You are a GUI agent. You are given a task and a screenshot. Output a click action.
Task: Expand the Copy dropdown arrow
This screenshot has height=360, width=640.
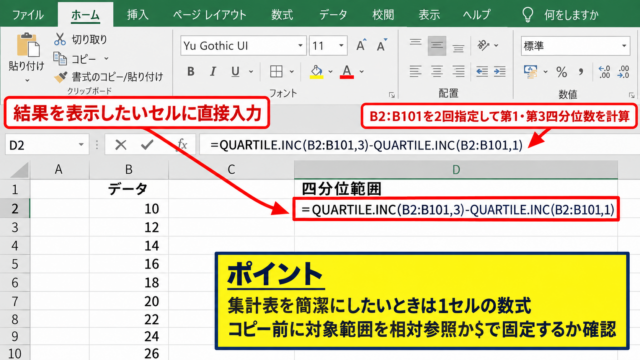(106, 59)
